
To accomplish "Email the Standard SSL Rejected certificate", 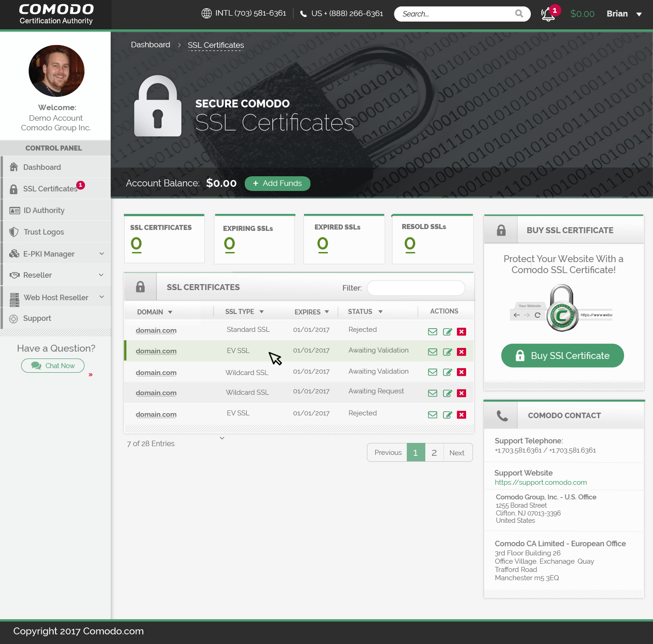I will (x=433, y=331).
